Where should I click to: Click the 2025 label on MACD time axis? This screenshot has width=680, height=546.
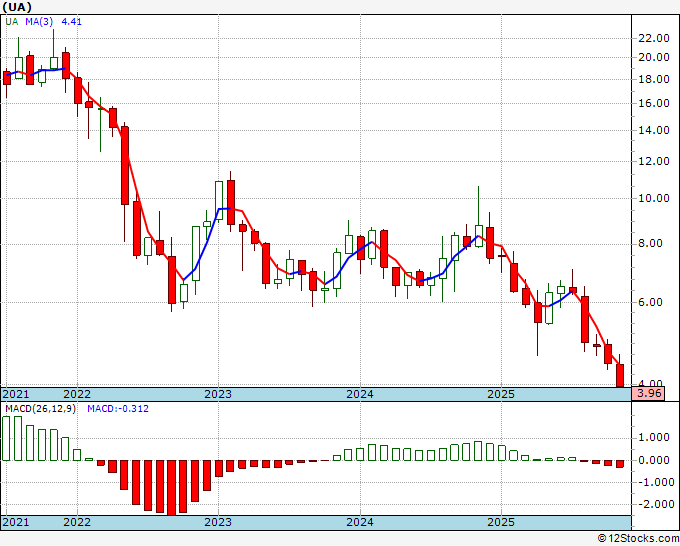click(501, 522)
